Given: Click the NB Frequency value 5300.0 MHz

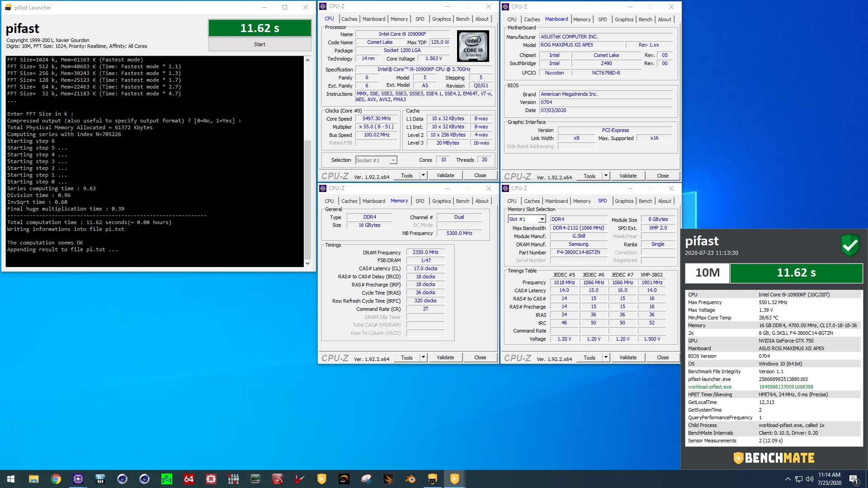Looking at the screenshot, I should pyautogui.click(x=459, y=233).
